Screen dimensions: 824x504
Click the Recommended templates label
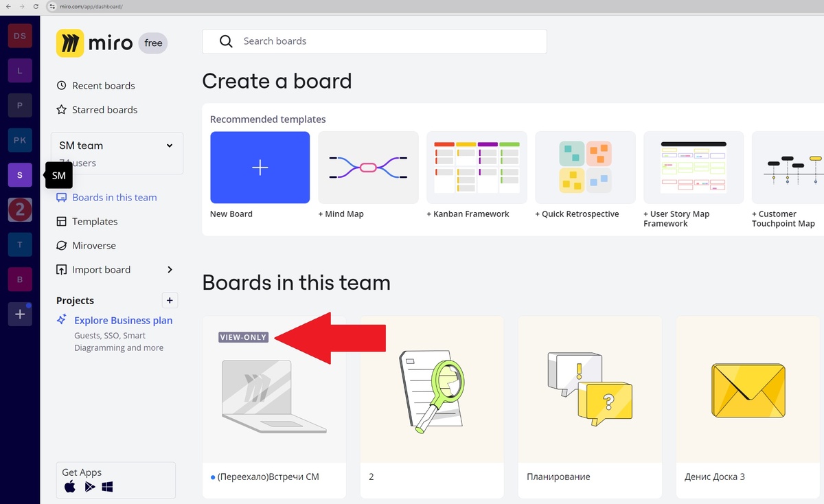click(x=268, y=119)
